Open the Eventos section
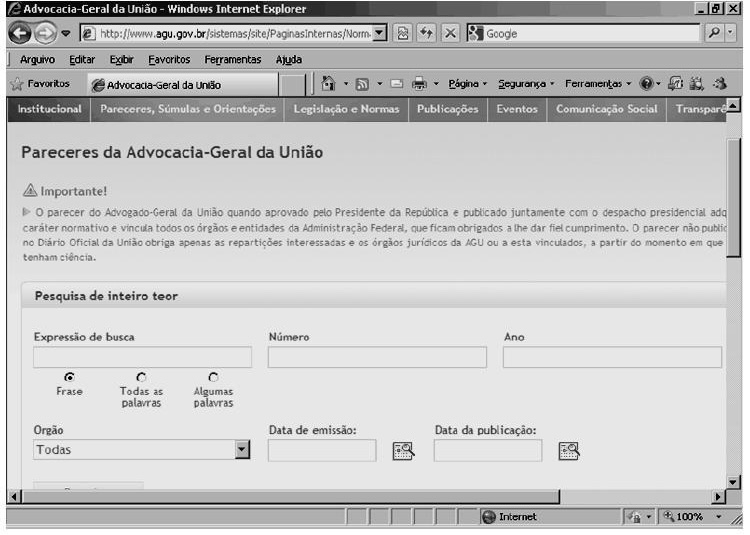This screenshot has width=750, height=535. 517,109
